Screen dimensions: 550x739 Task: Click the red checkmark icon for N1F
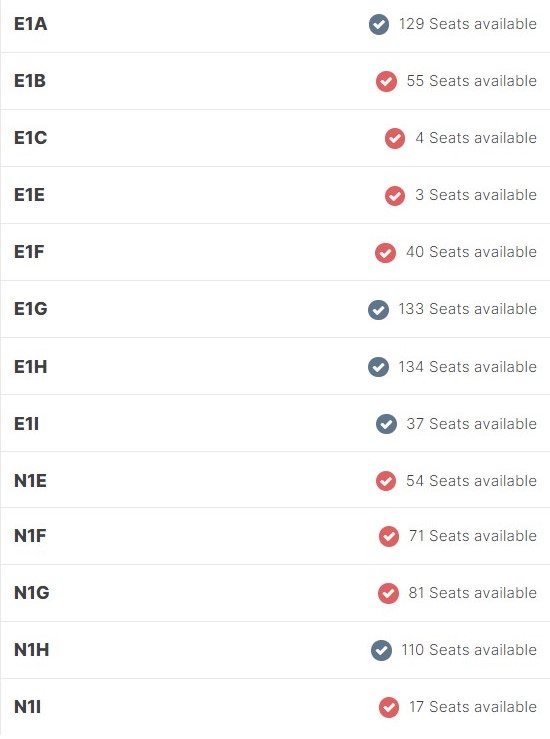tap(389, 536)
